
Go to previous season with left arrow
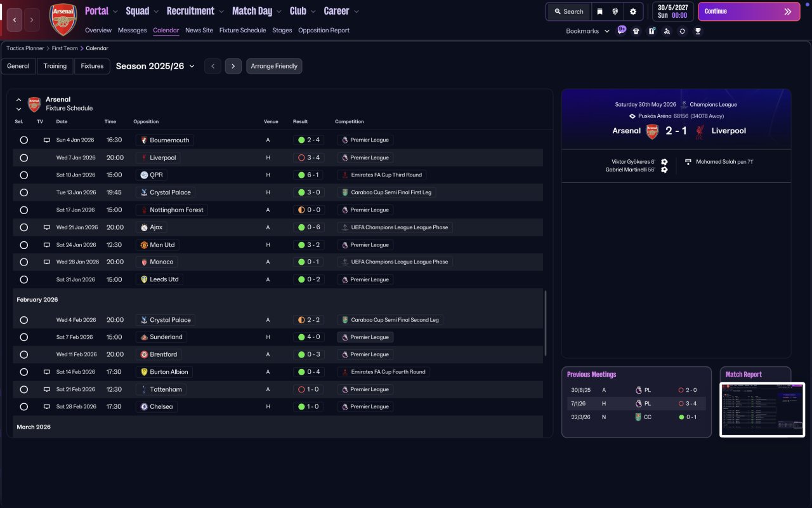click(213, 66)
